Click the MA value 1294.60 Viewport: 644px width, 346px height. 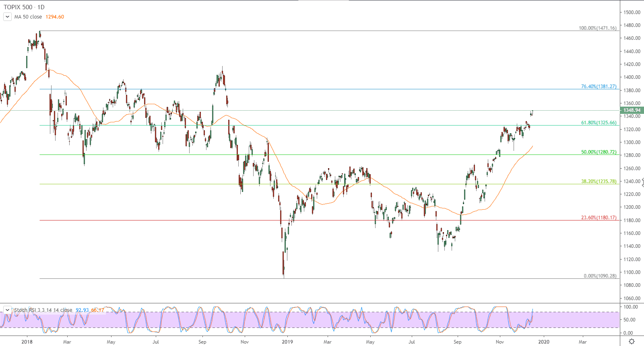[x=55, y=17]
